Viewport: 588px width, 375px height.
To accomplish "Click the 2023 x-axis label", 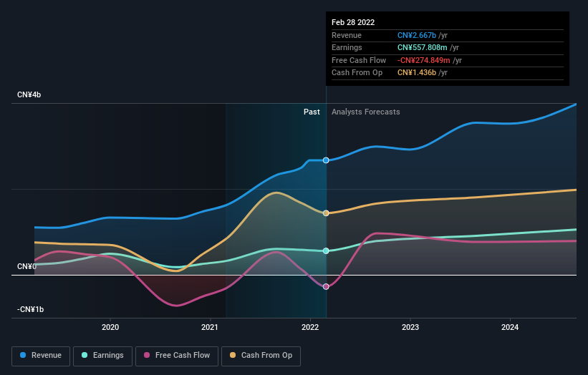I will (410, 327).
